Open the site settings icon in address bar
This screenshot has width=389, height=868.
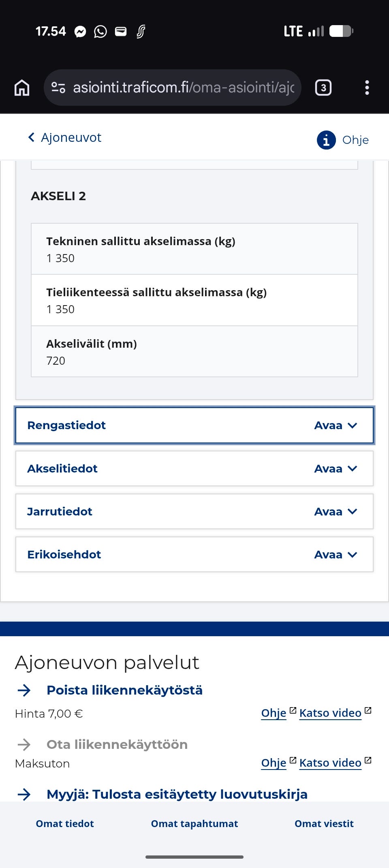[58, 88]
